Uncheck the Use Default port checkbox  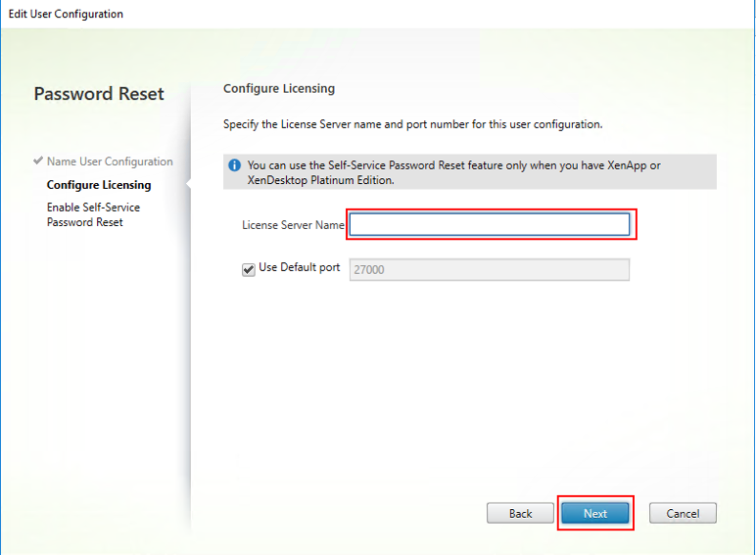[249, 269]
